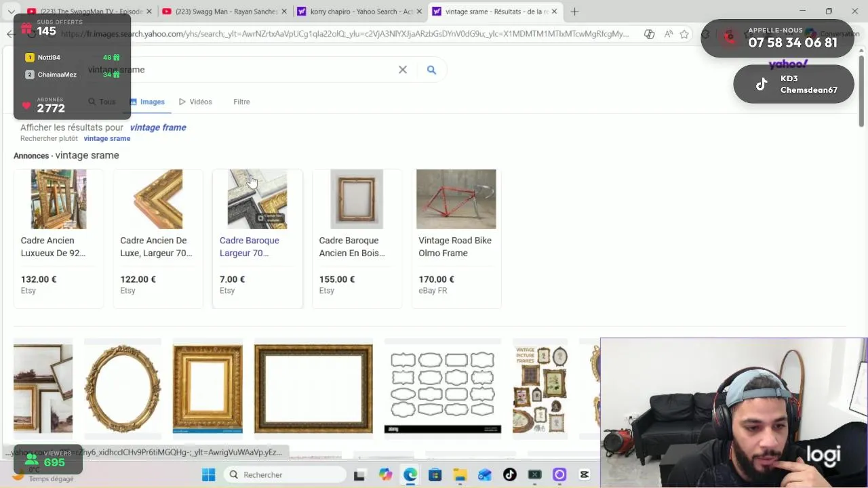Open the purple circle app on taskbar
Viewport: 868px width, 488px height.
559,474
